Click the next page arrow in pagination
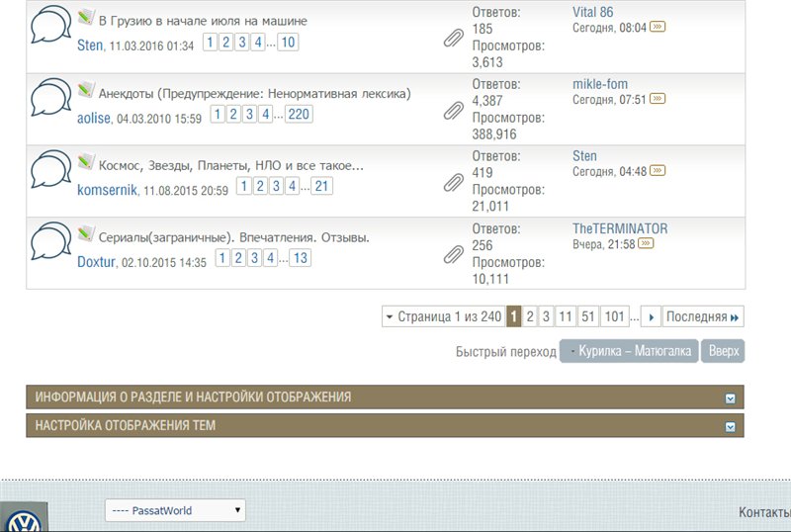This screenshot has height=532, width=791. pos(651,317)
